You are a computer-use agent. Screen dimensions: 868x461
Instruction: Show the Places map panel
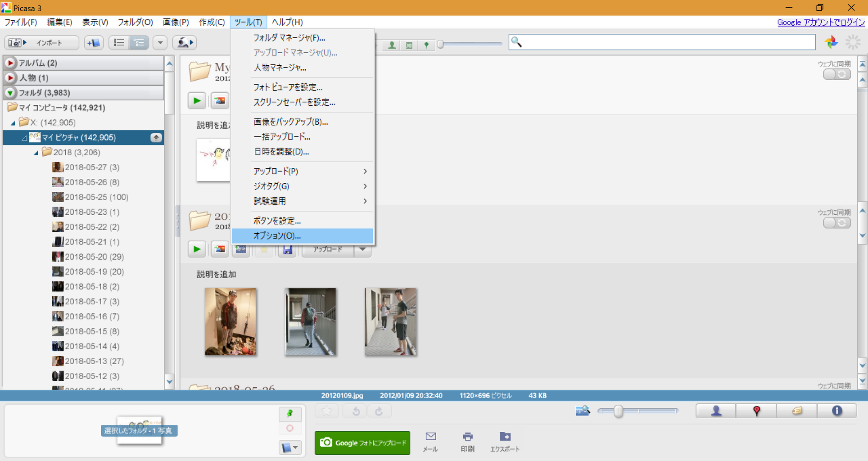pos(756,411)
